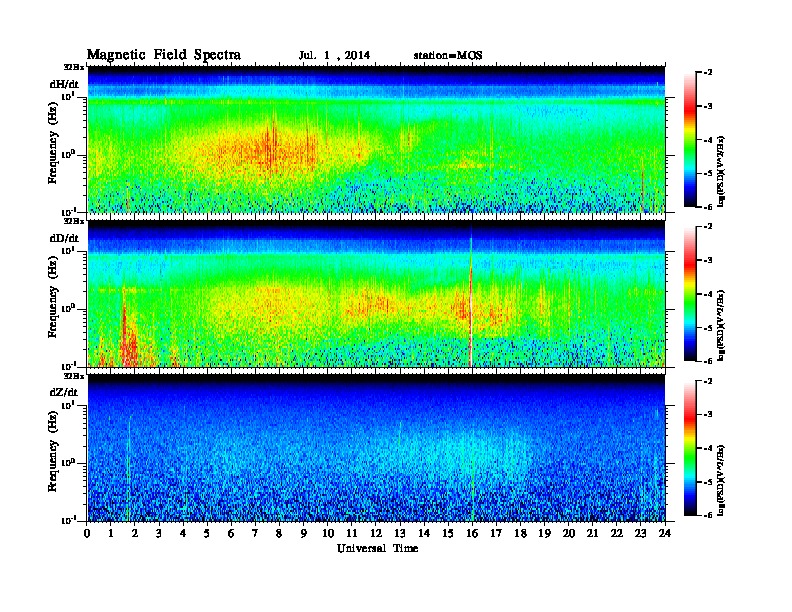Click the "-6" value on the dZ/dt color bar

tap(708, 515)
